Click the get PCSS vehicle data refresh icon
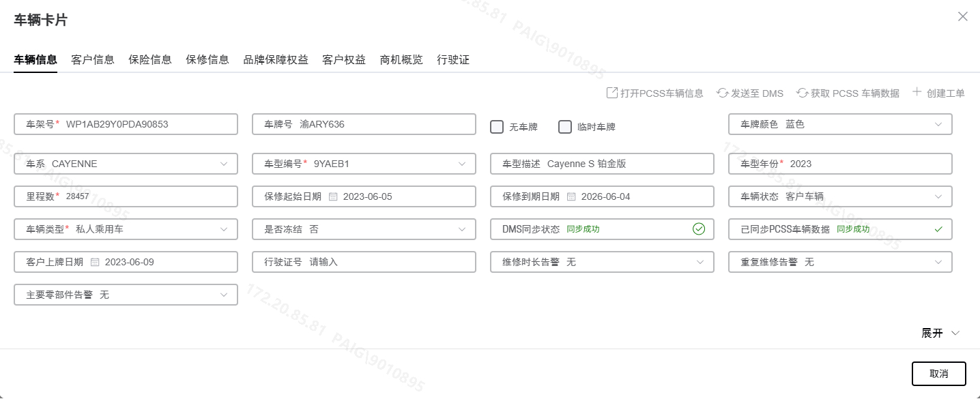 point(803,93)
